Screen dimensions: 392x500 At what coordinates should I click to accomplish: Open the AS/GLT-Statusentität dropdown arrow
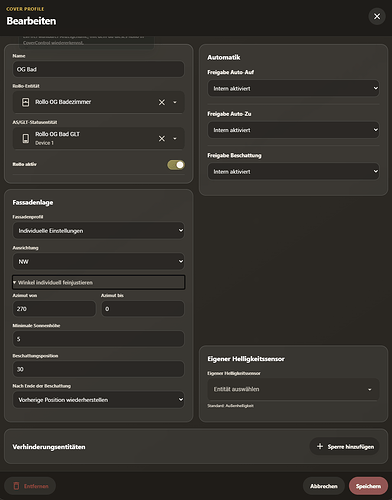175,138
